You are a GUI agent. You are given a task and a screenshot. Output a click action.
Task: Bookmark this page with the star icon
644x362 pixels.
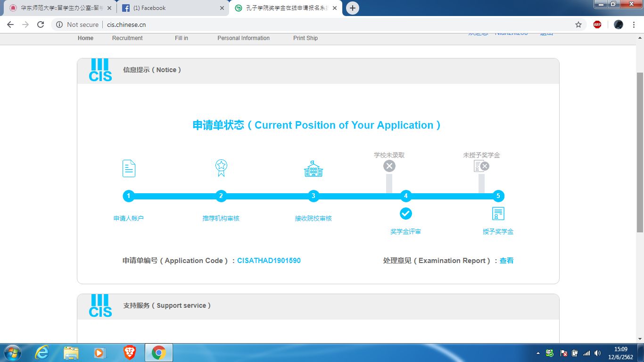coord(578,25)
